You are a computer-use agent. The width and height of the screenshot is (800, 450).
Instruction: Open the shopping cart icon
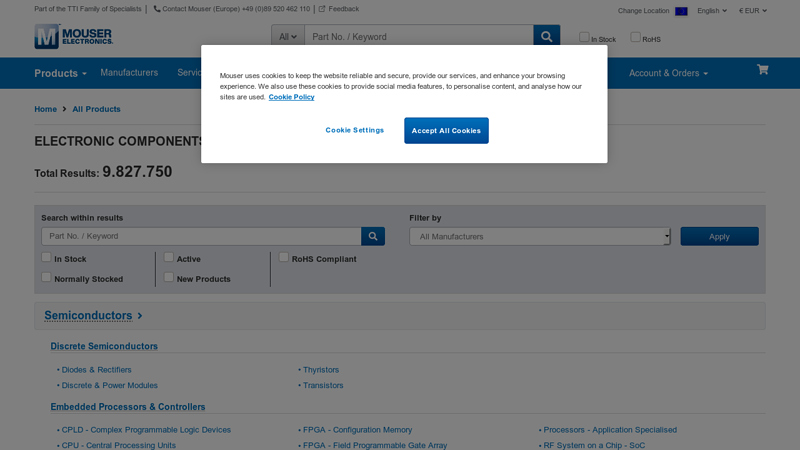[x=762, y=70]
